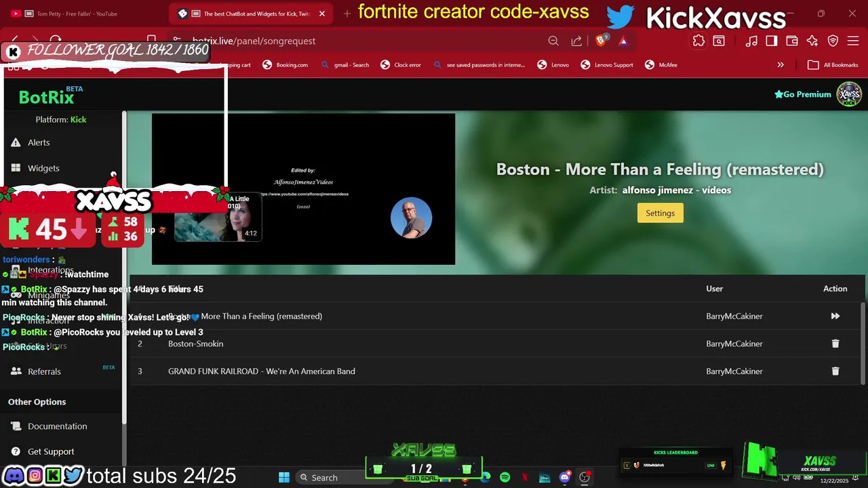This screenshot has width=868, height=488.
Task: Toggle the browser sidebar panel icon
Action: [x=772, y=41]
